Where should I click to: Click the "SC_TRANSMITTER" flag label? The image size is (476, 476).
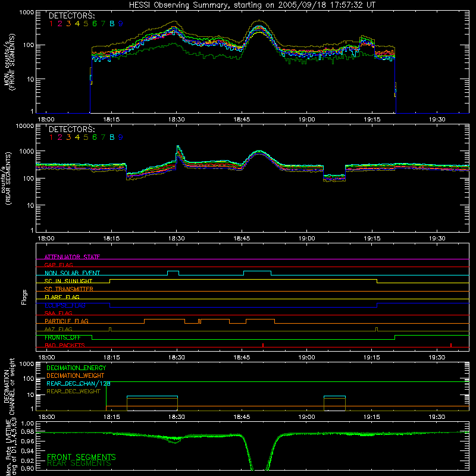pyautogui.click(x=68, y=289)
